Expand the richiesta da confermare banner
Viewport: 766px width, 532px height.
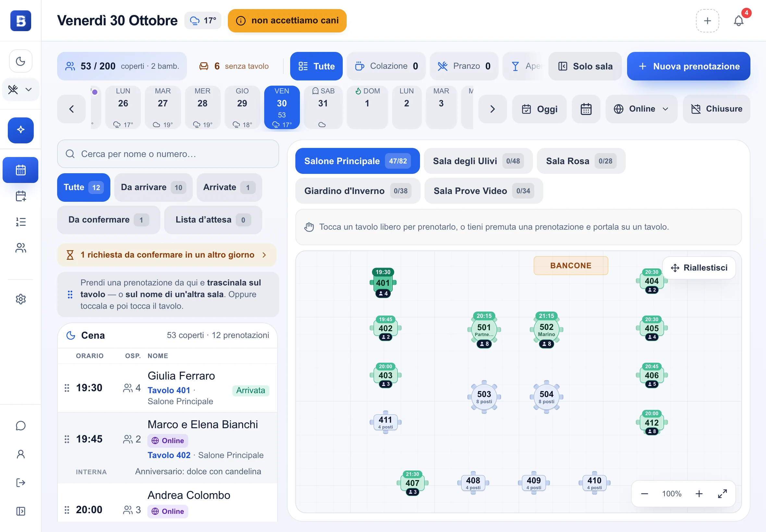(x=167, y=255)
